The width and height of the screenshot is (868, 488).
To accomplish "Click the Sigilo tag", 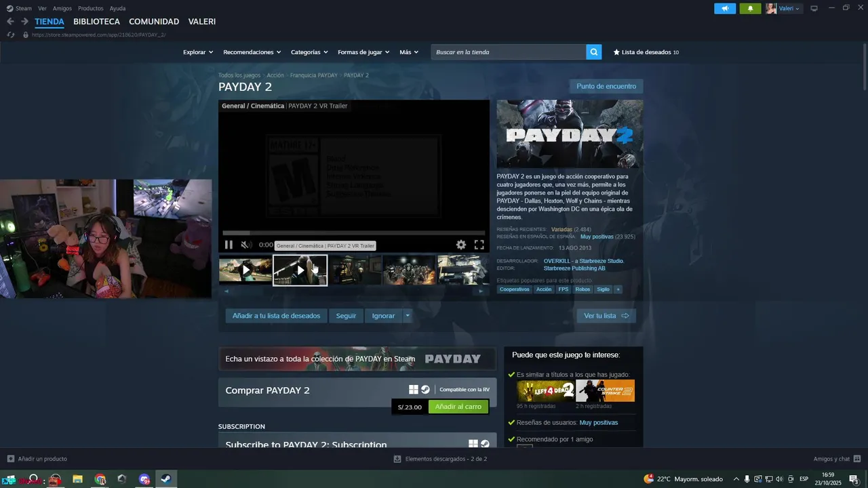I will [x=603, y=289].
